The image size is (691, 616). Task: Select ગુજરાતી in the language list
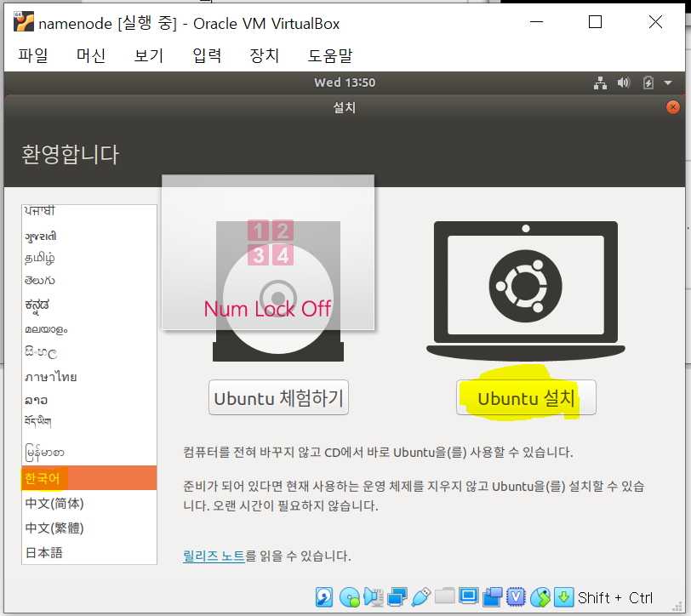pos(89,237)
